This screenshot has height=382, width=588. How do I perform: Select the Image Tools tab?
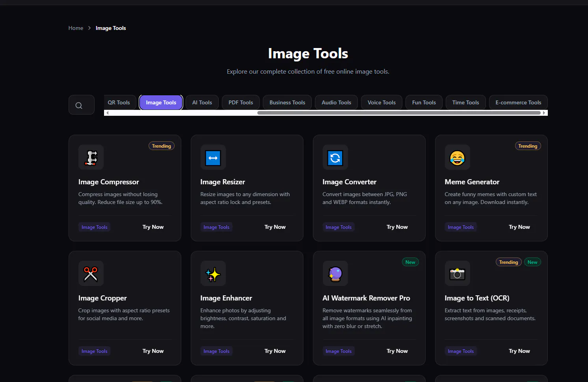(161, 102)
